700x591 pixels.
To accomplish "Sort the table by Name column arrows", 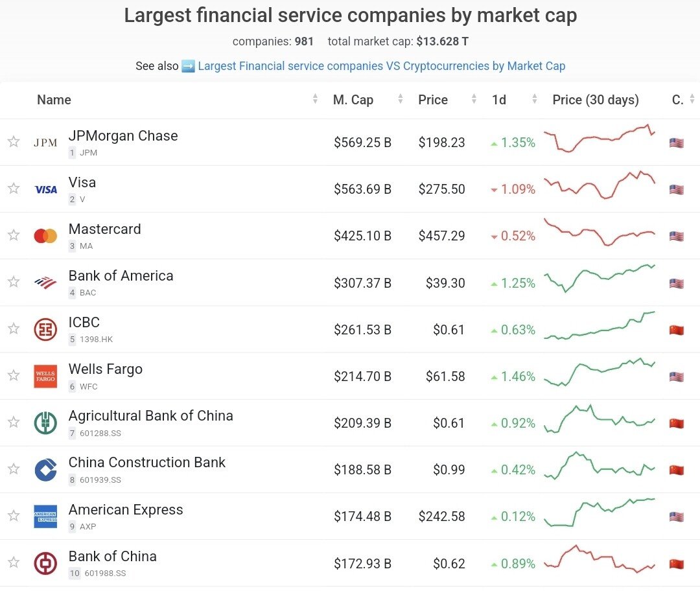I will pos(315,99).
